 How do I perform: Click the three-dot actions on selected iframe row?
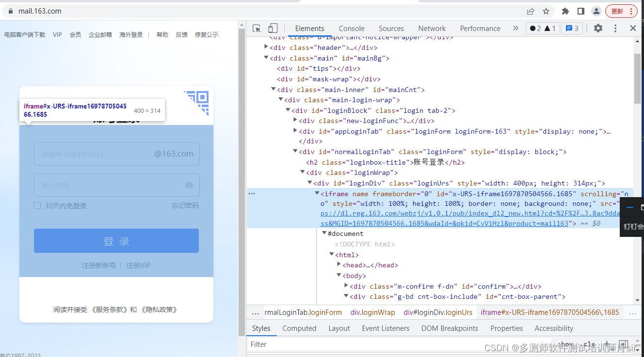pos(252,193)
